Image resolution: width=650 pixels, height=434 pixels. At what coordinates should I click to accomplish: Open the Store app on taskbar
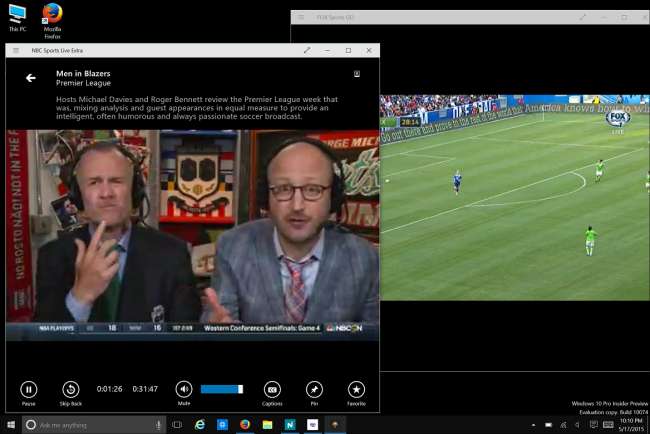(223, 425)
